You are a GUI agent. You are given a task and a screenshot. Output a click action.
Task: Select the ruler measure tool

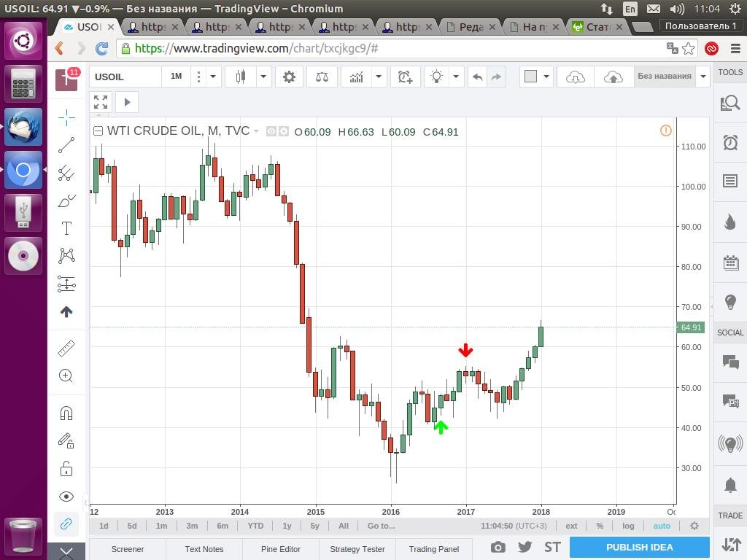(66, 348)
